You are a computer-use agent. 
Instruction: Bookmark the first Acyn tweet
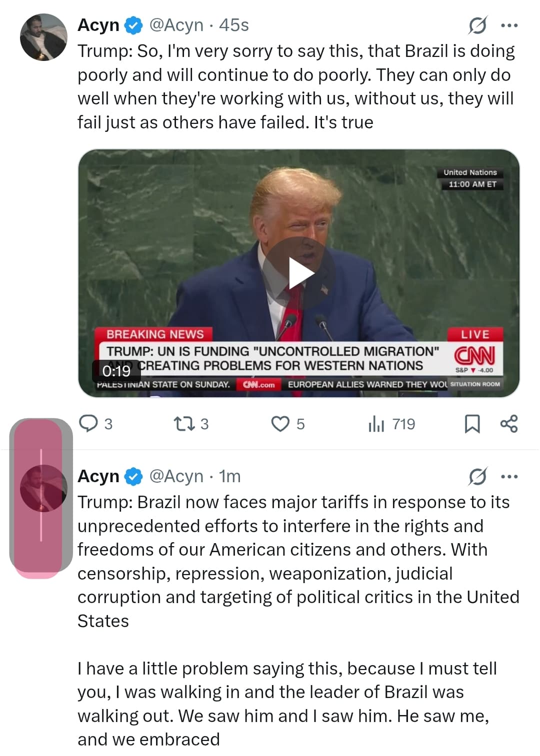472,424
